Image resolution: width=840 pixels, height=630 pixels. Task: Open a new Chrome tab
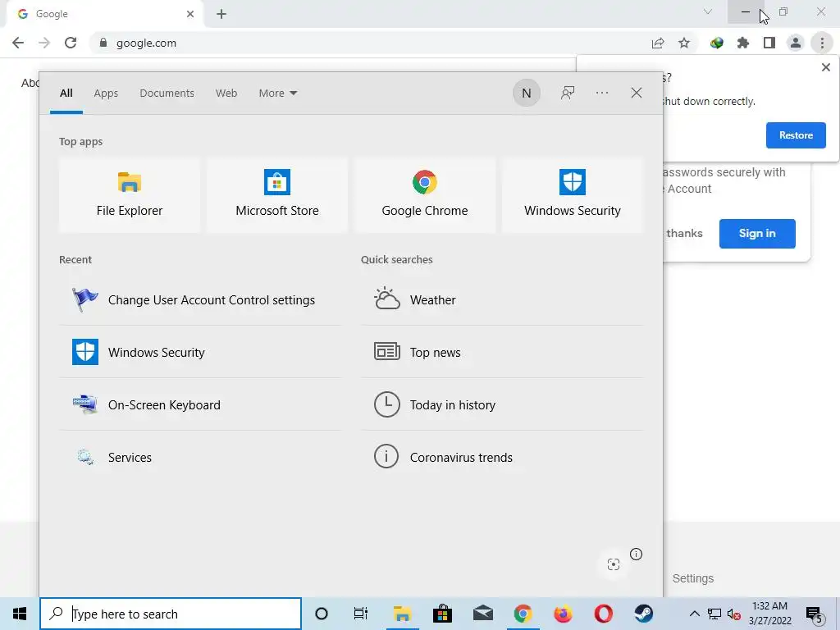pos(221,14)
